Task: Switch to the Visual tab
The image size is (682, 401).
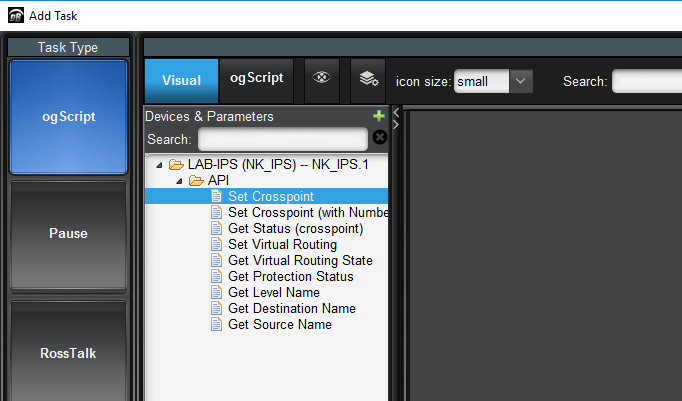Action: coord(181,81)
